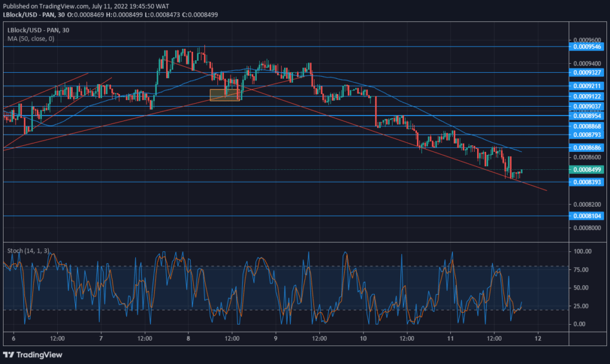610x364 pixels.
Task: Select the 0.0009211 price level label
Action: pyautogui.click(x=586, y=86)
